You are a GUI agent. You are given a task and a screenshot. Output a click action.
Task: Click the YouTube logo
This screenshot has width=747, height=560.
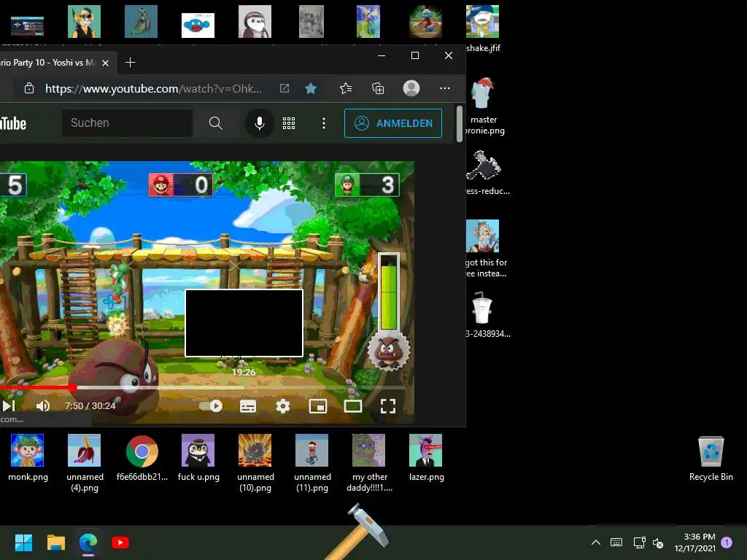13,123
